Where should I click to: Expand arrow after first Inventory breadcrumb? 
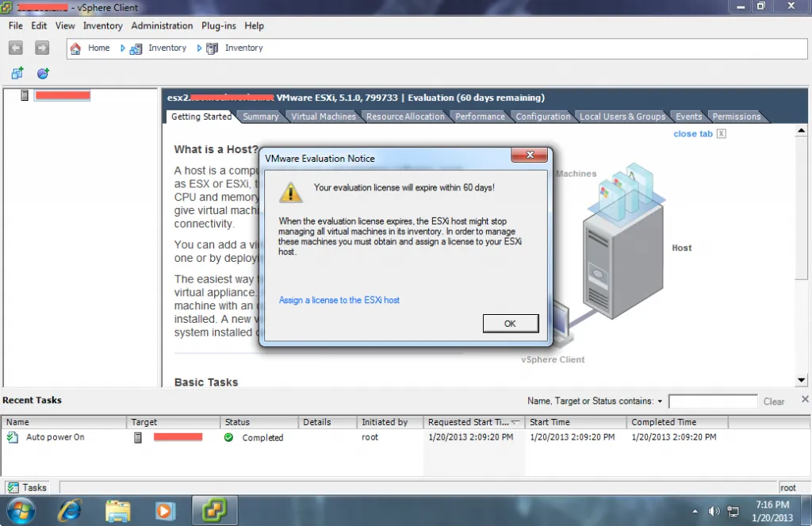click(x=199, y=48)
